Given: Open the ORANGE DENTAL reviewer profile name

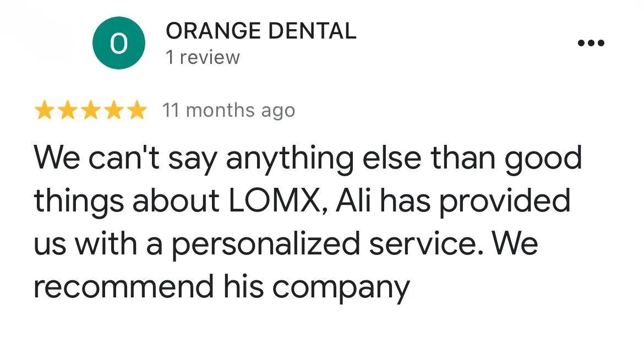Looking at the screenshot, I should [x=261, y=31].
